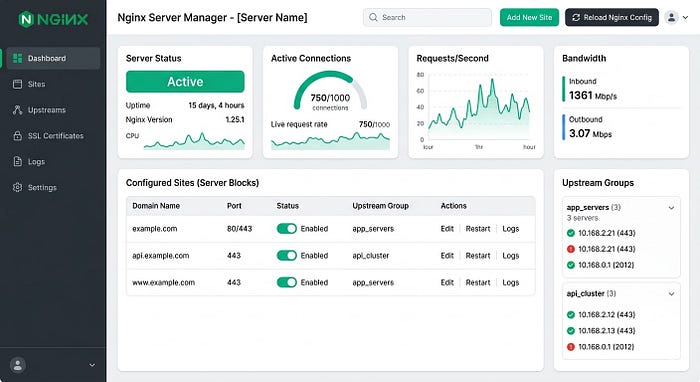Image resolution: width=700 pixels, height=382 pixels.
Task: Click the 80/443 port cell
Action: point(239,228)
